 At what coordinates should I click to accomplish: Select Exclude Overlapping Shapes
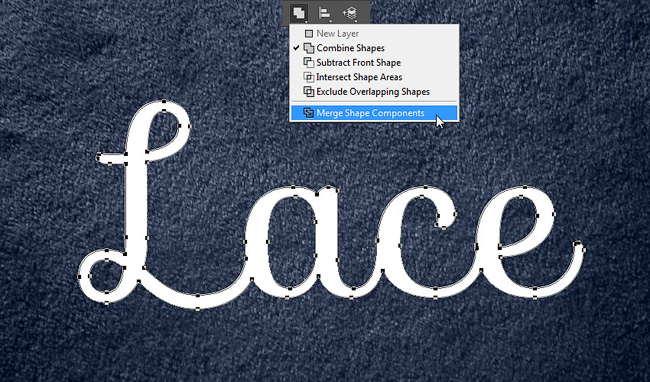click(x=374, y=92)
